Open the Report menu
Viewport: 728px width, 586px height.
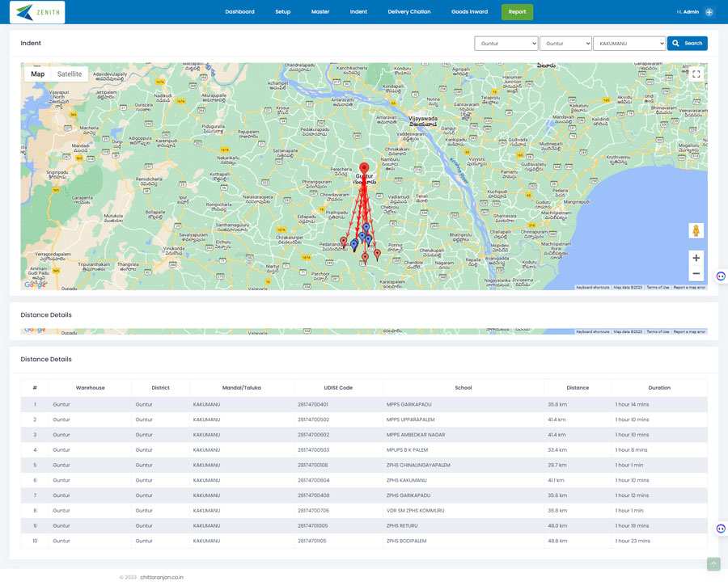tap(517, 12)
